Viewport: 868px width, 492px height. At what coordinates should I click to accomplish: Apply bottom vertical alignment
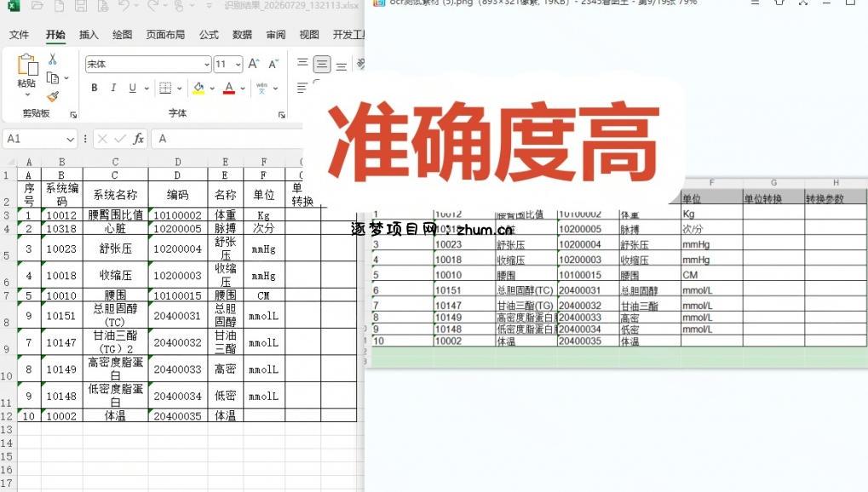pyautogui.click(x=341, y=66)
